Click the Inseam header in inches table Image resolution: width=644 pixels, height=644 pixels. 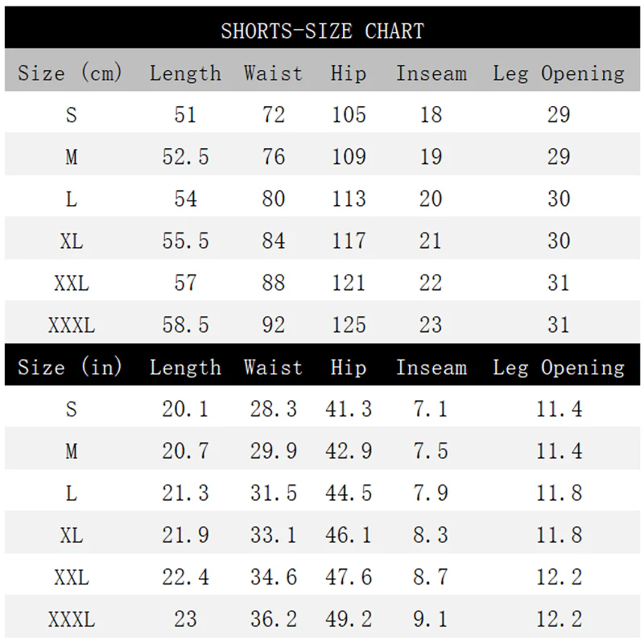(x=431, y=368)
